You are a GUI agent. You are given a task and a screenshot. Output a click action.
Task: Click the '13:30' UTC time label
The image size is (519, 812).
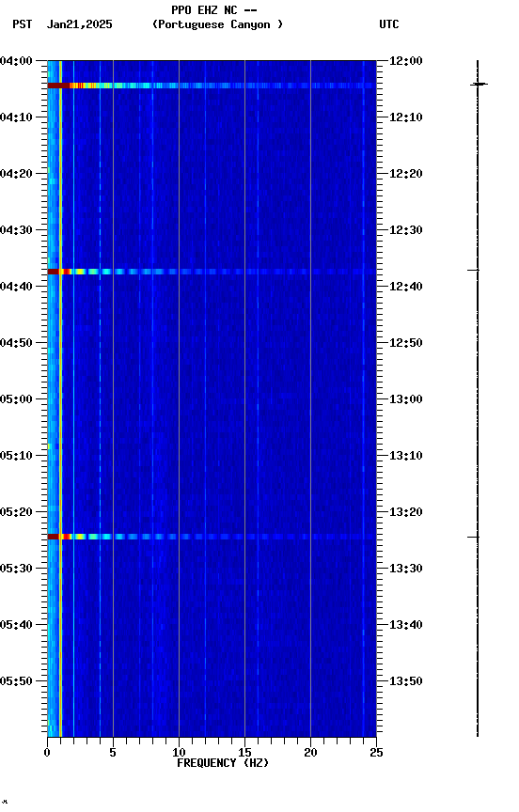pos(406,570)
